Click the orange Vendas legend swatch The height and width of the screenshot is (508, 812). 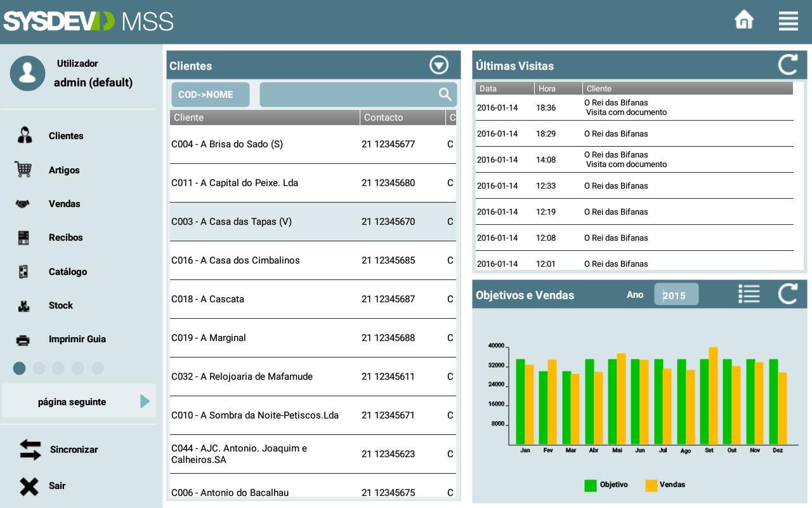click(x=652, y=485)
